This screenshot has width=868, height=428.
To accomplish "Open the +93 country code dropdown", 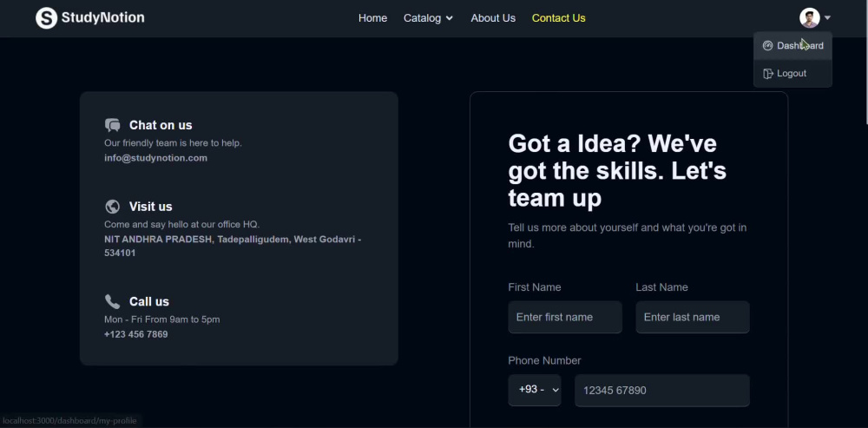I will point(534,390).
